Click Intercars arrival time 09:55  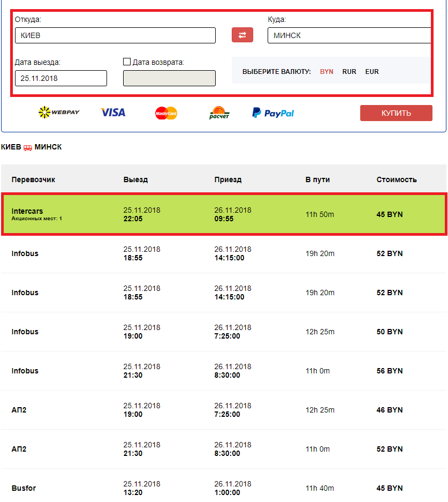click(224, 219)
